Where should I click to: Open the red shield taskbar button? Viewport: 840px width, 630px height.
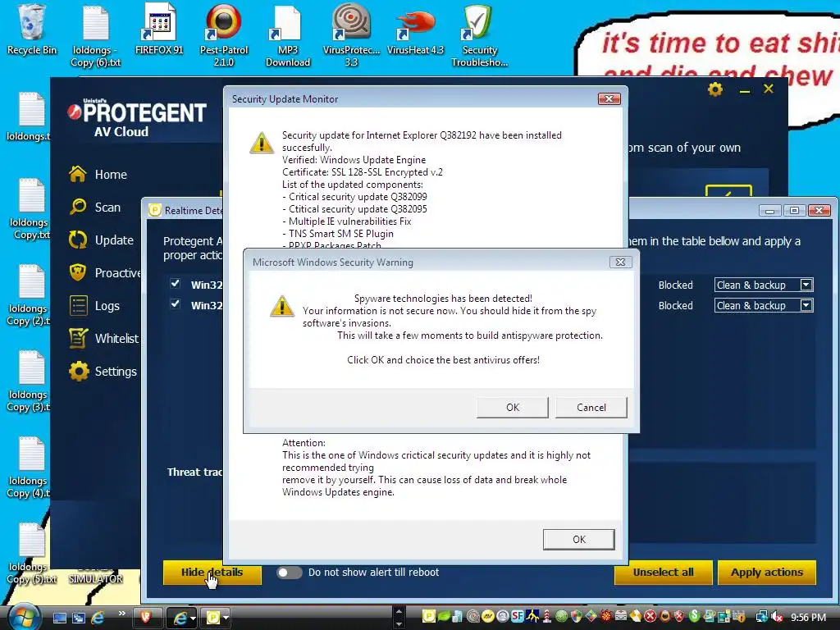pyautogui.click(x=146, y=618)
